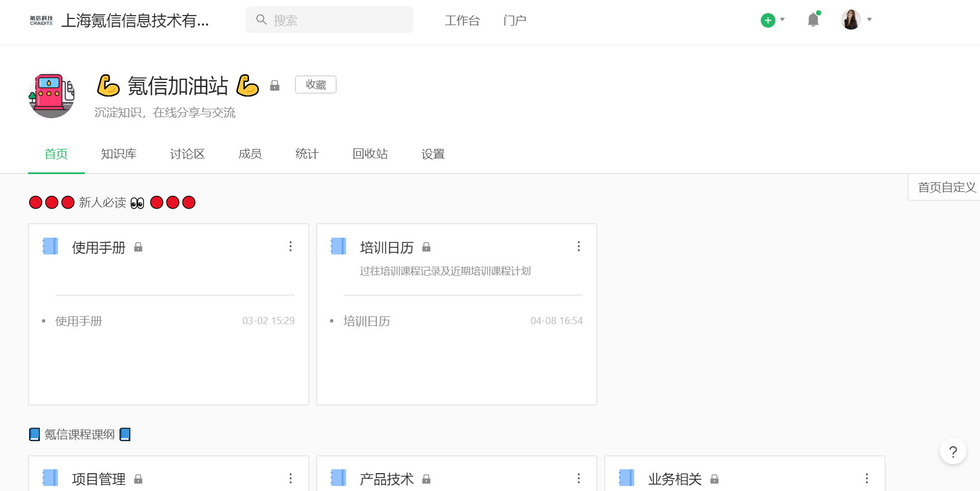
Task: Click the CRAIDITX company logo
Action: point(41,21)
